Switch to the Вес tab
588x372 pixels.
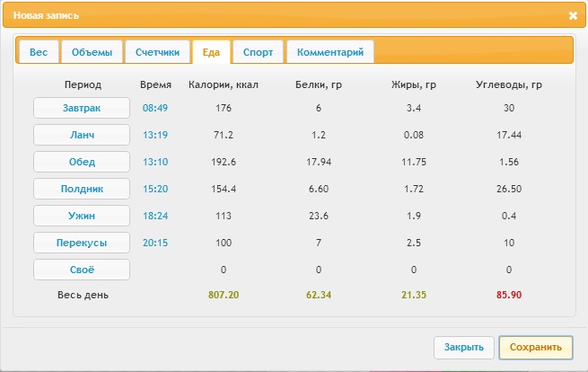coord(39,52)
